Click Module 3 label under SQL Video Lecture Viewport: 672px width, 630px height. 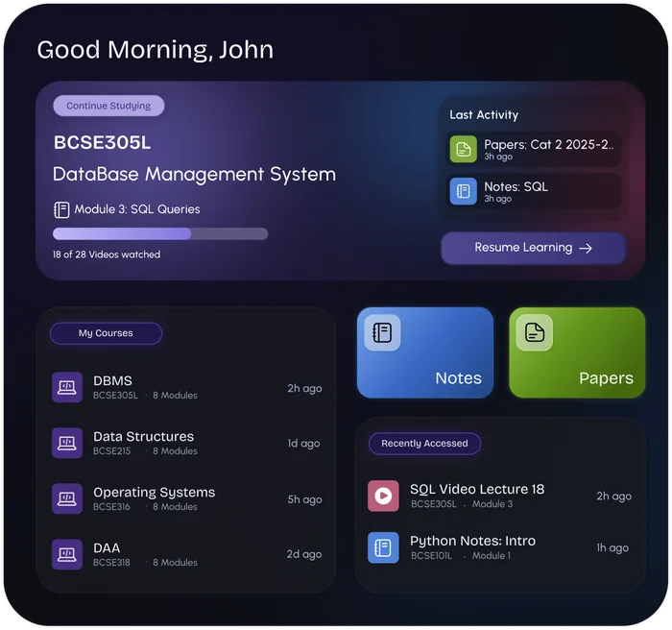tap(492, 504)
